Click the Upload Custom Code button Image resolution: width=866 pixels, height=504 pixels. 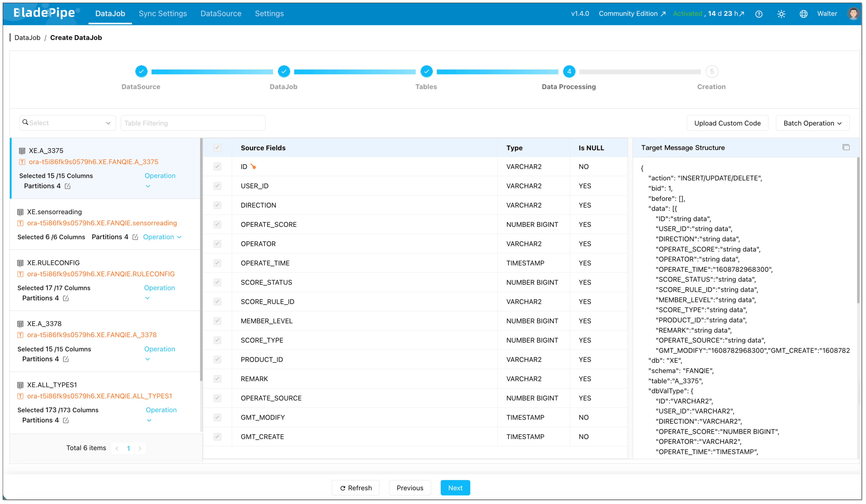pyautogui.click(x=727, y=123)
